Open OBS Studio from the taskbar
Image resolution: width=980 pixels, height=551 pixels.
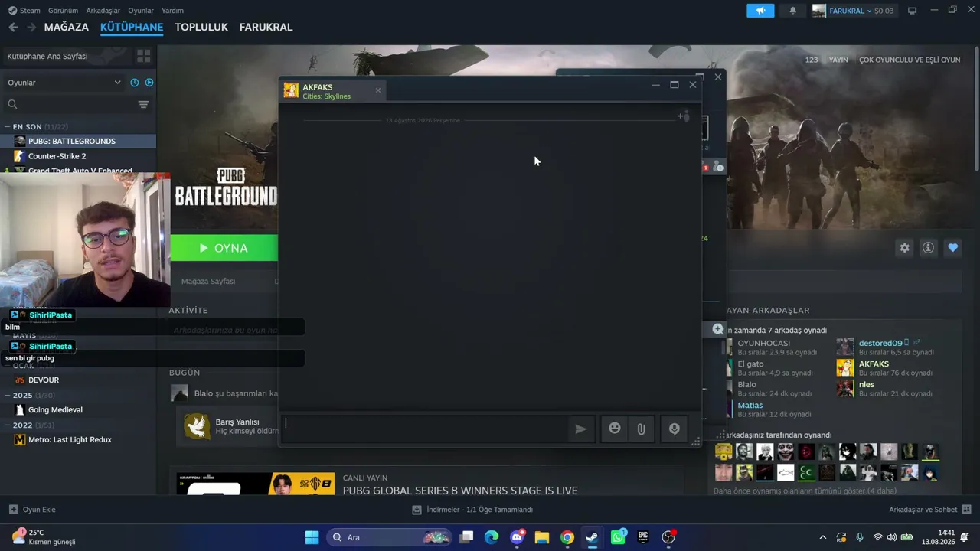point(668,537)
